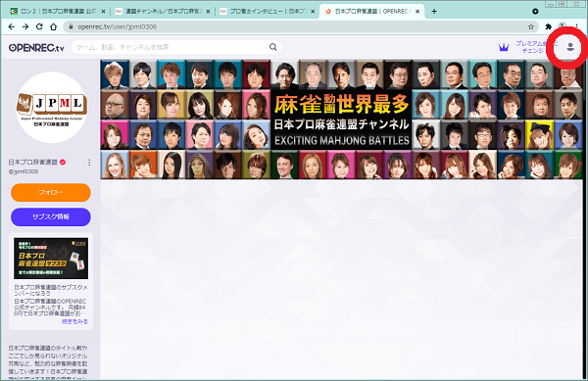588x381 pixels.
Task: Bookmark this page with the star icon
Action: pyautogui.click(x=530, y=26)
